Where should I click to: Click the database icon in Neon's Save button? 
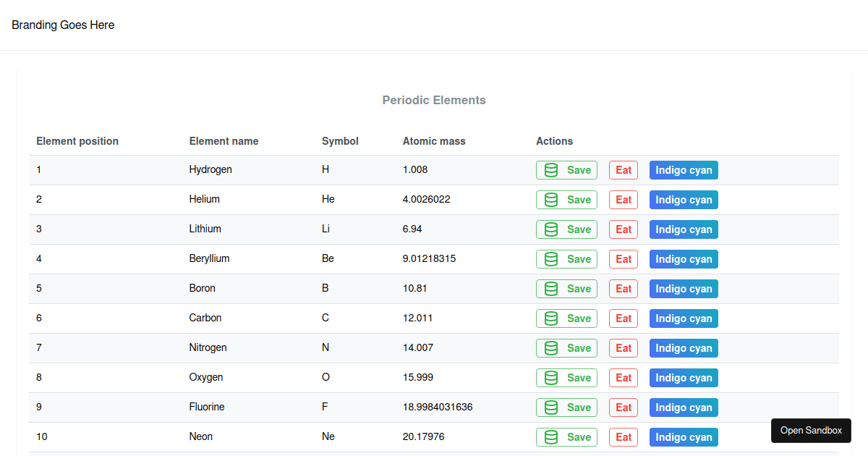pos(550,436)
